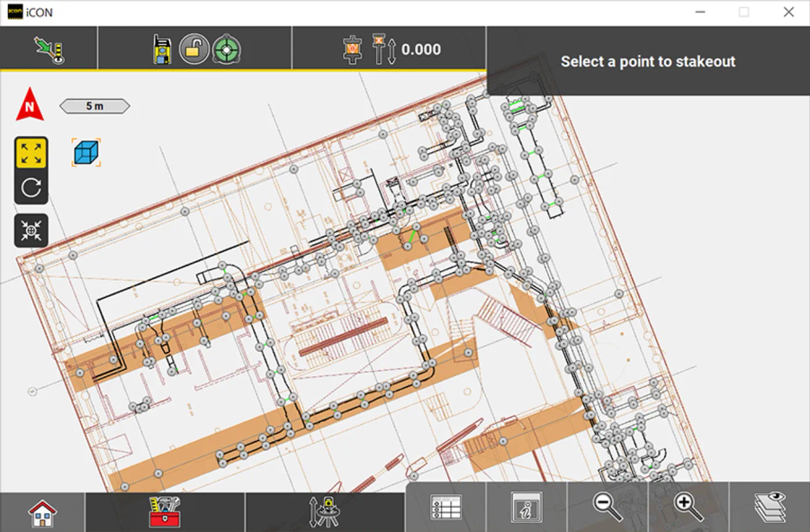810x532 pixels.
Task: Click the 0.000 pole height value
Action: (x=420, y=49)
